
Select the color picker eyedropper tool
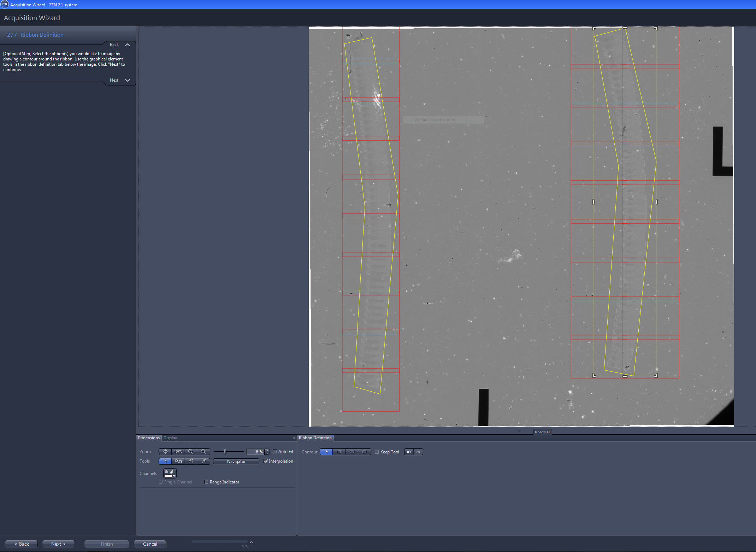click(203, 461)
